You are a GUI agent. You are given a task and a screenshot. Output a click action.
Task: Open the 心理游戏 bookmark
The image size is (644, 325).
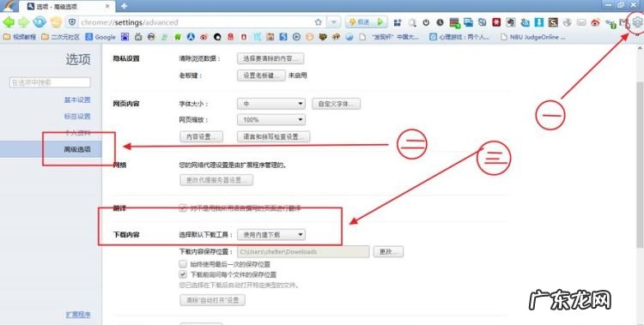point(459,37)
